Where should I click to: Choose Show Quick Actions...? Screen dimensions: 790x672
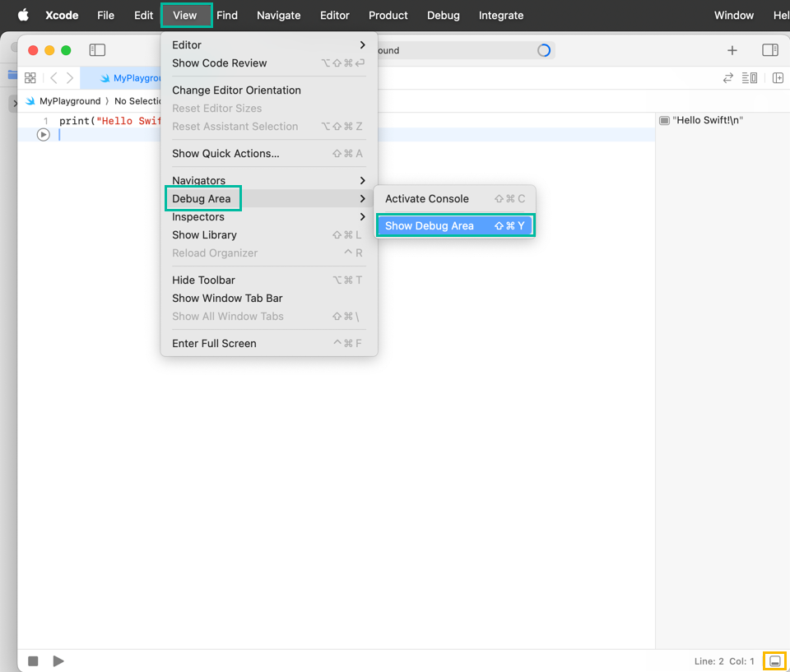coord(269,154)
